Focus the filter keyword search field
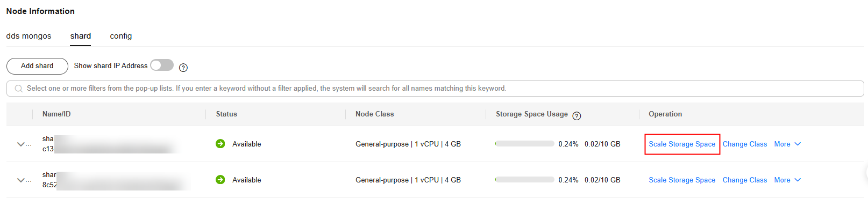The image size is (868, 198). pos(435,89)
